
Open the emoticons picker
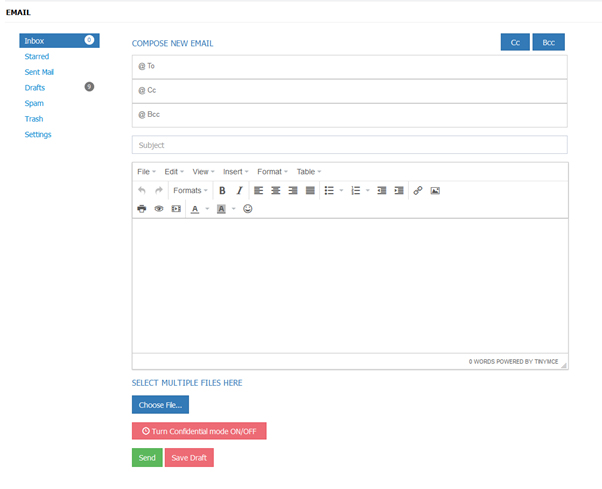coord(248,209)
